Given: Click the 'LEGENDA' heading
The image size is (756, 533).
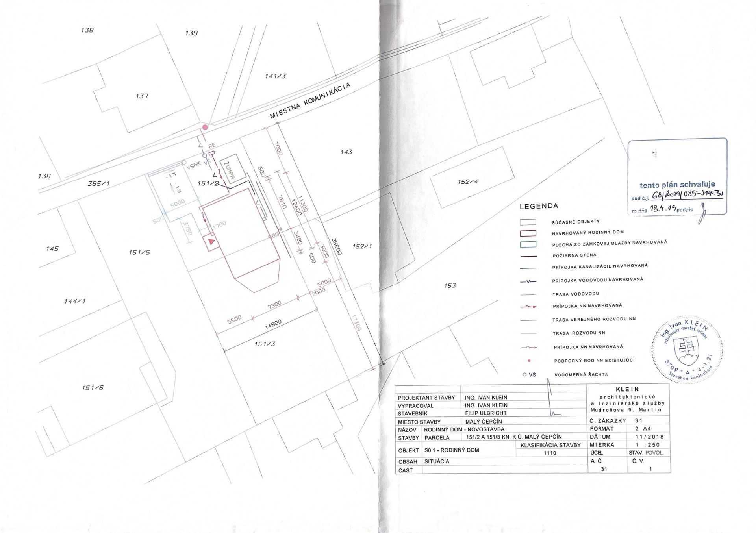Looking at the screenshot, I should (x=539, y=206).
